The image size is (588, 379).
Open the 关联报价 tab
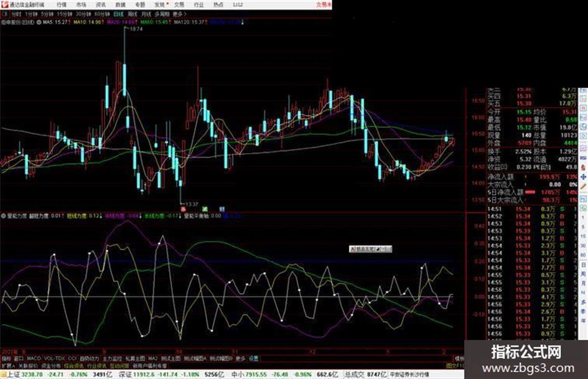(28, 365)
